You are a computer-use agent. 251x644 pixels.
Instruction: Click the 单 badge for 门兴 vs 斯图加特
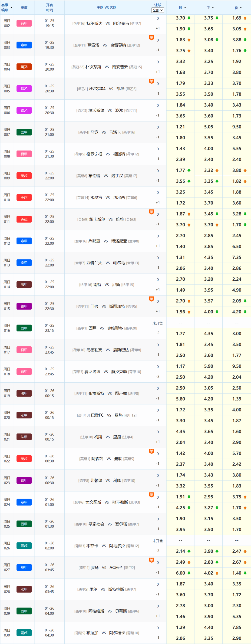click(151, 299)
